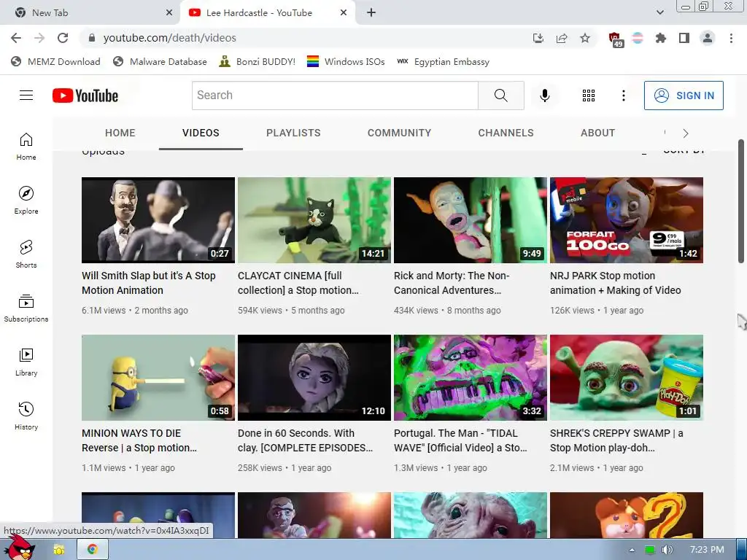This screenshot has height=560, width=747.
Task: Open Chrome from the taskbar
Action: tap(93, 550)
